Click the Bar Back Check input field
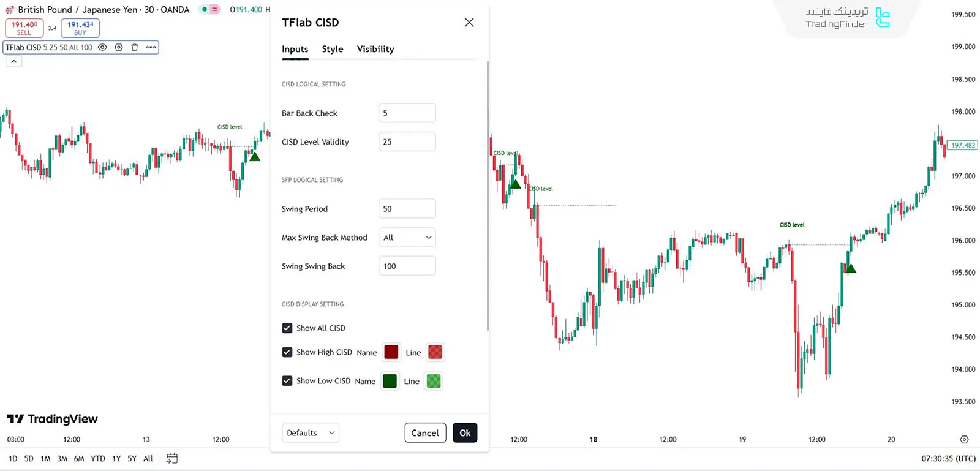Screen dimensions: 980x471 tap(407, 113)
